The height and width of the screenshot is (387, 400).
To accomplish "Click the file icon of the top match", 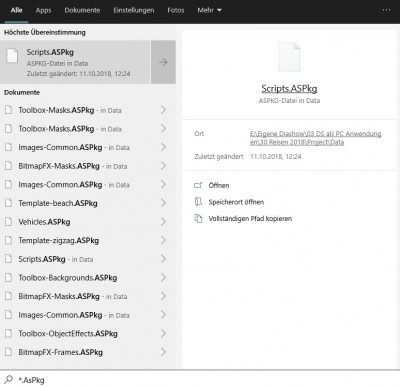I will click(12, 55).
